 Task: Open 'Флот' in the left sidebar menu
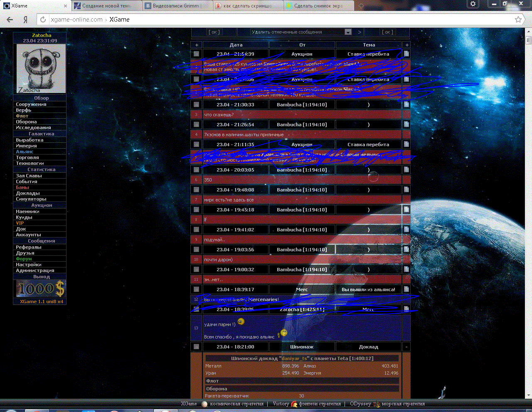22,116
